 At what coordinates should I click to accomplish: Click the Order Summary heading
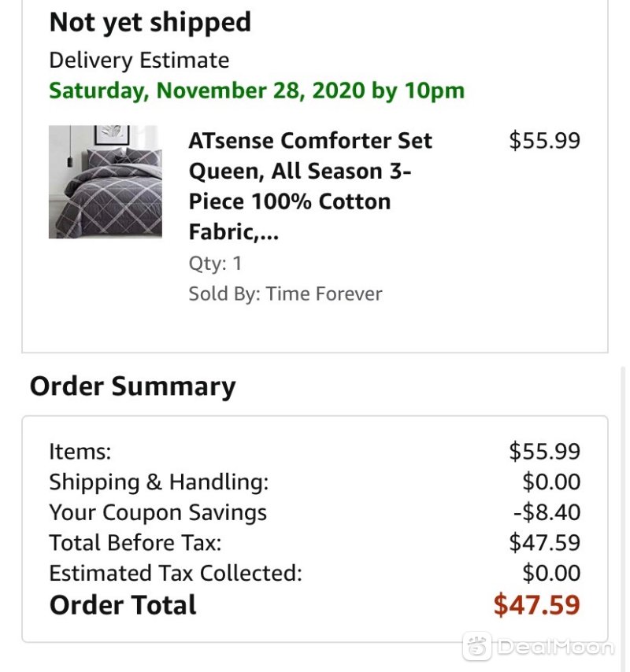point(133,386)
